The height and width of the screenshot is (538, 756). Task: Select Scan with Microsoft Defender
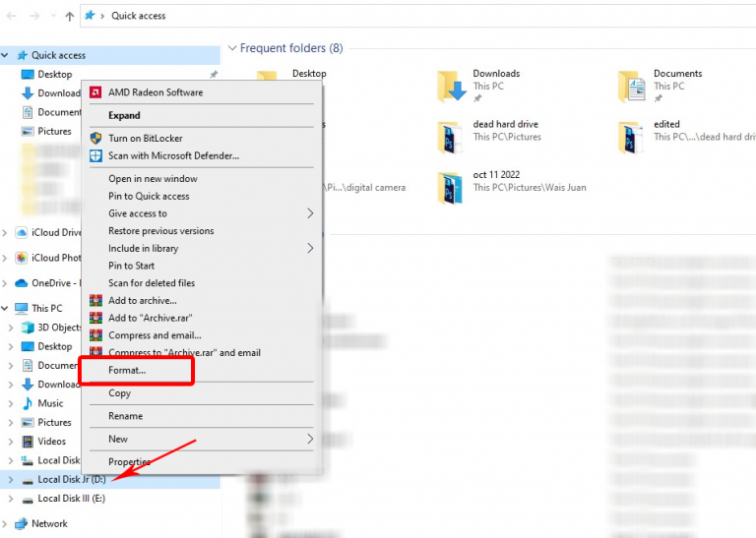tap(202, 155)
